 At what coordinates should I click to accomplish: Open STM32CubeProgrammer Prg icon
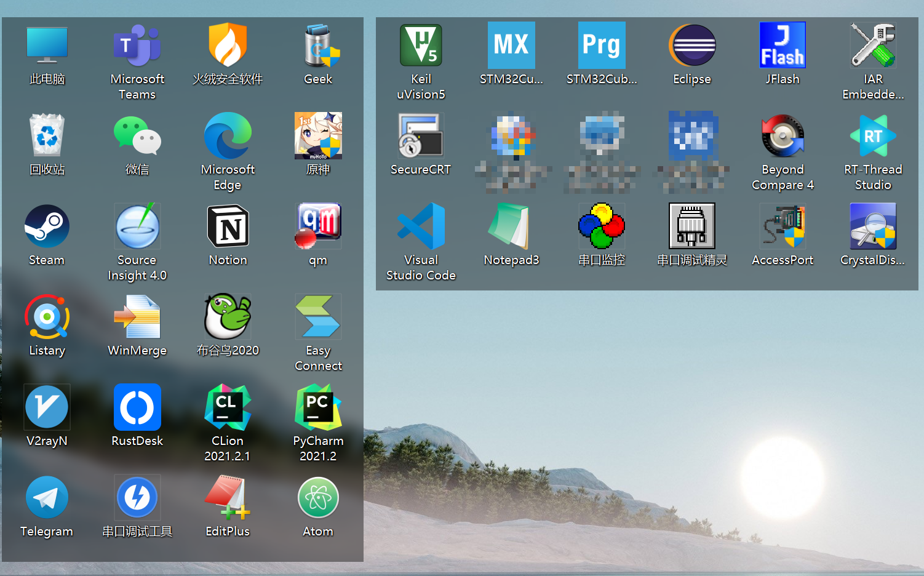[x=602, y=46]
